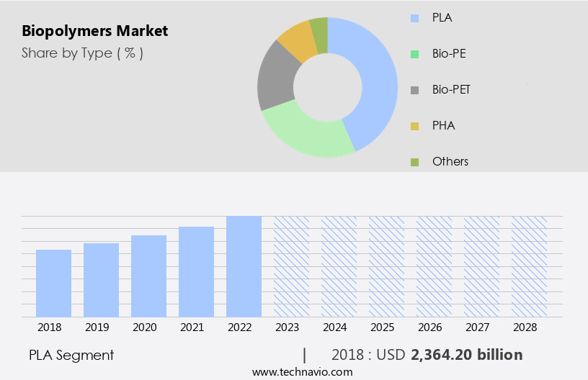Screen dimensions: 588x380
Task: Select the Others olive-green legend swatch
Action: pos(414,162)
